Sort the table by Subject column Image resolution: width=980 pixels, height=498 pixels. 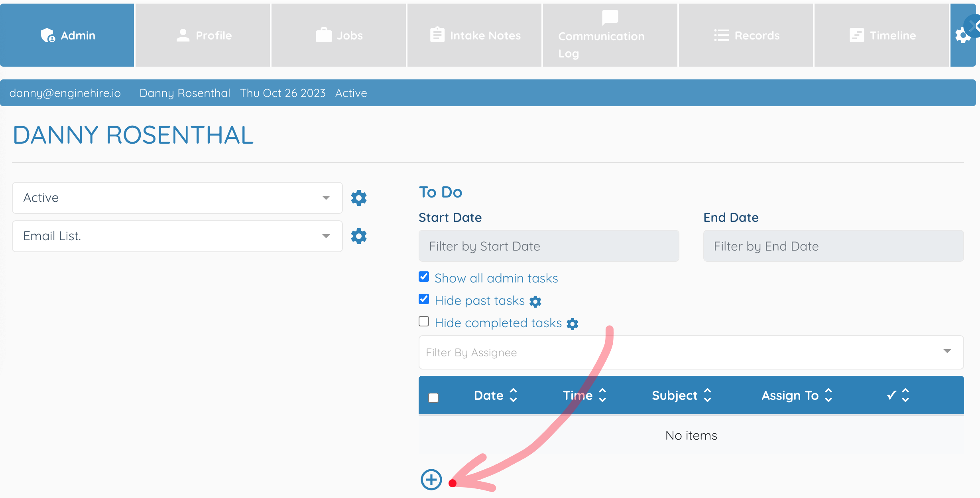pos(682,395)
